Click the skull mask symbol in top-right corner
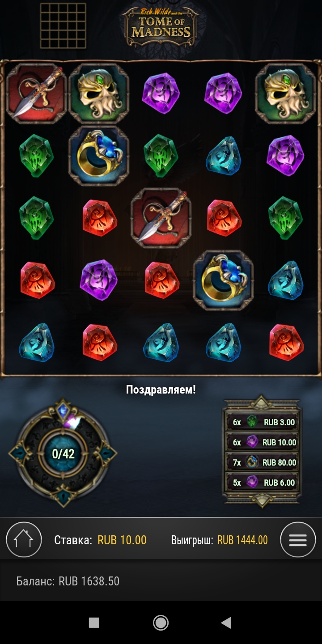This screenshot has width=322, height=644. (286, 93)
